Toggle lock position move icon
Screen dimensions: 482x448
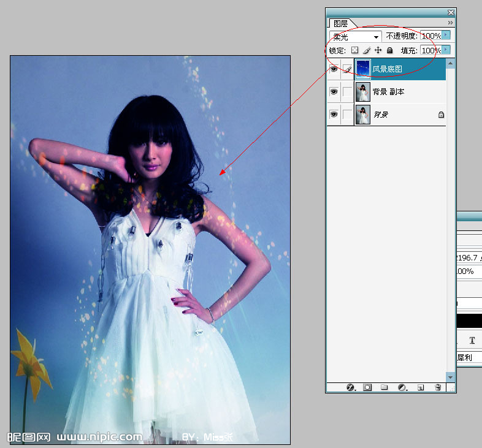378,50
